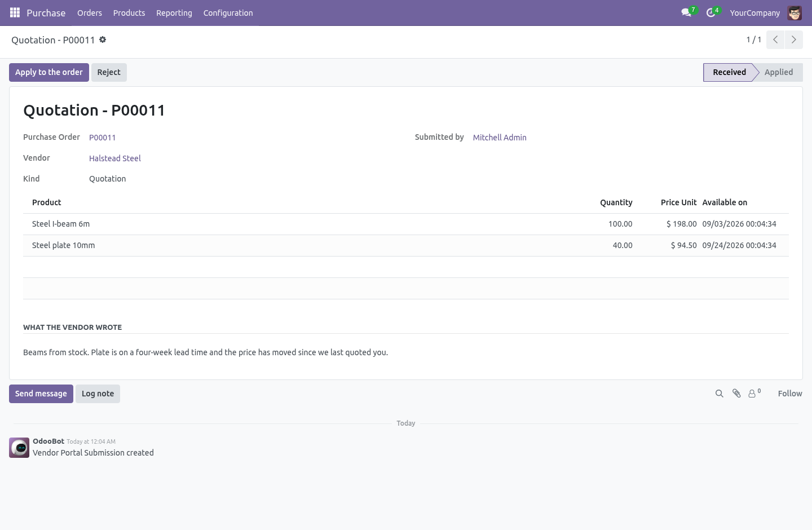Select the Steel plate 10mm row

point(406,245)
